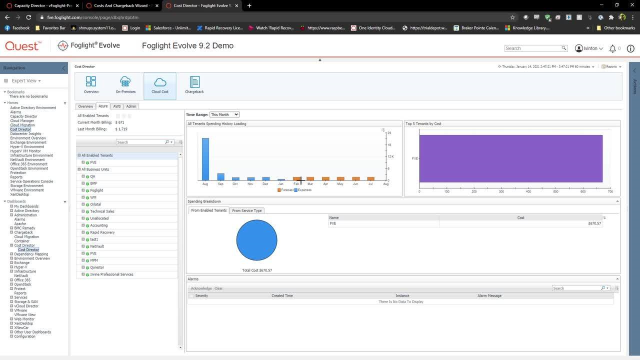Click the header Search input field
The width and height of the screenshot is (640, 360).
click(533, 48)
